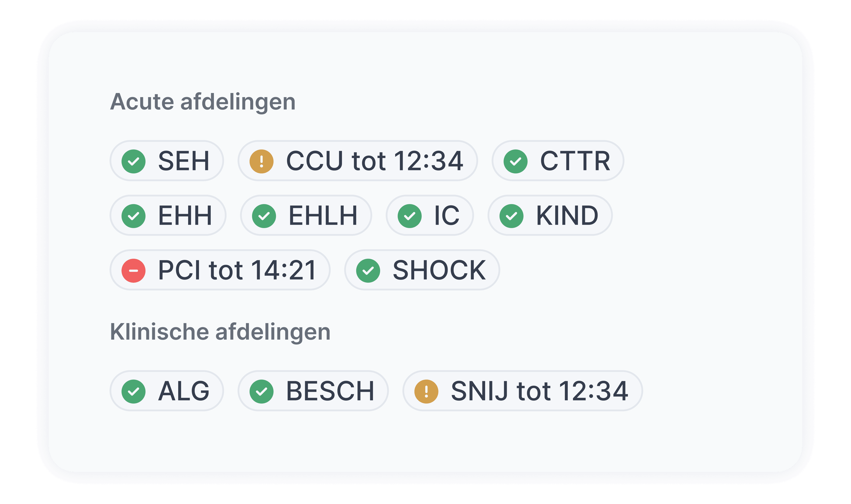Click the orange warning icon on CCU chip
This screenshot has width=851, height=504.
[x=261, y=161]
